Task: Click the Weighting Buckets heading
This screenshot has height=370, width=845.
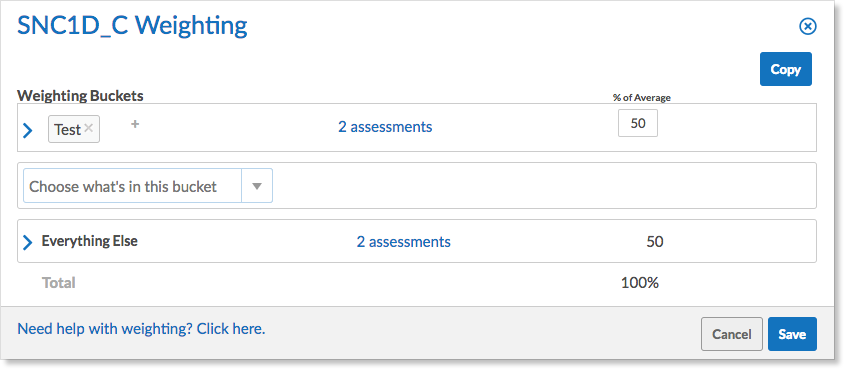Action: [x=80, y=96]
